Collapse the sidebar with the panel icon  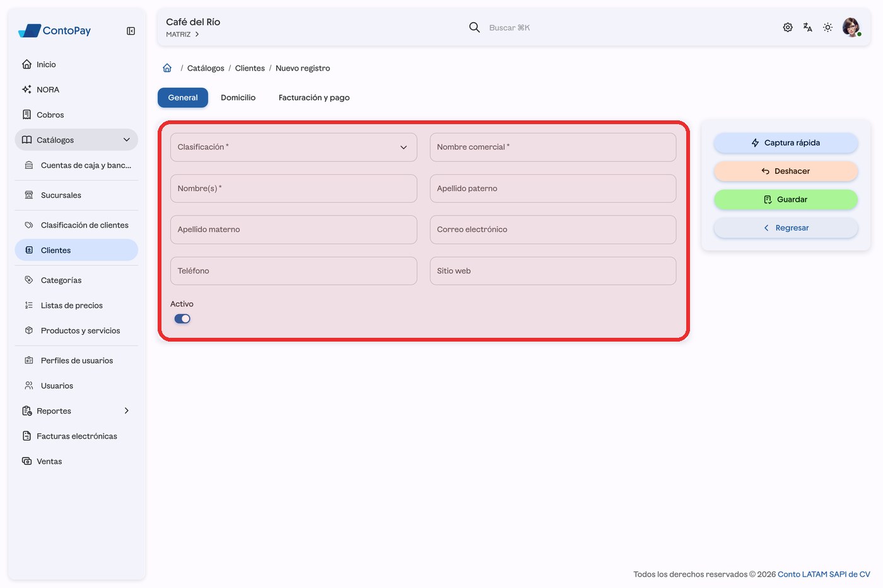[131, 31]
